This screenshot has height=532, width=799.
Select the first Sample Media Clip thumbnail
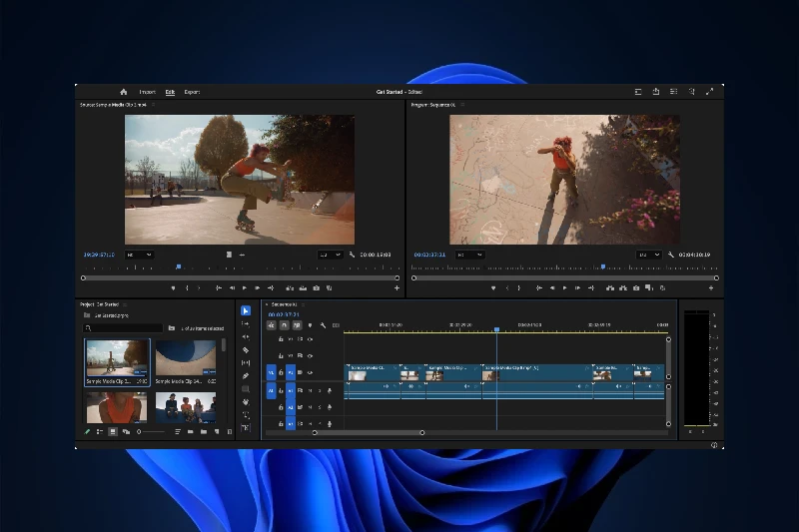click(117, 359)
